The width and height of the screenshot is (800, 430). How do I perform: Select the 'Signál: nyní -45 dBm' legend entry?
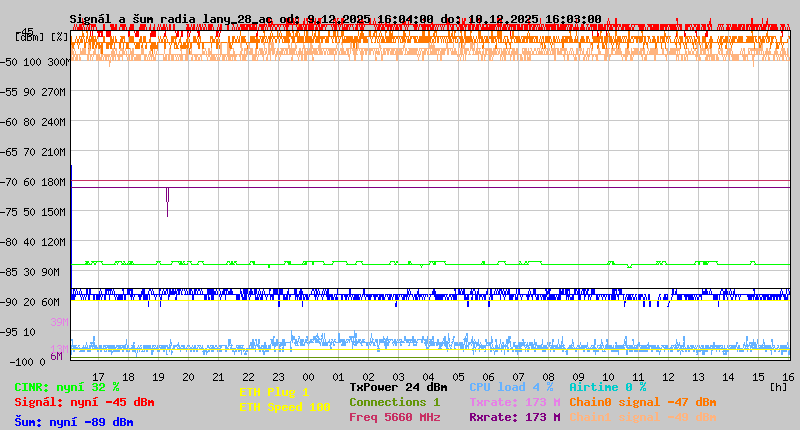(84, 402)
